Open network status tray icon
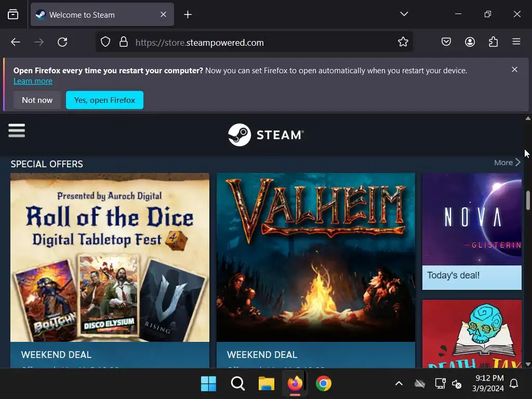Image resolution: width=532 pixels, height=399 pixels. (x=440, y=384)
